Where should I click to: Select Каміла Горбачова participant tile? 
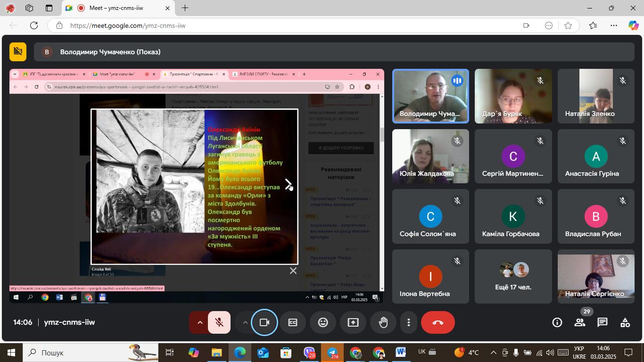(513, 216)
